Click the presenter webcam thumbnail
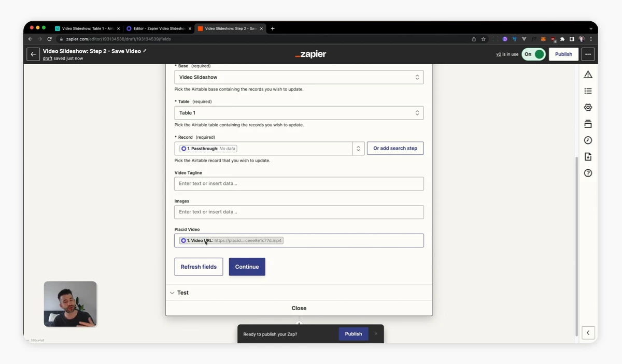Image resolution: width=622 pixels, height=364 pixels. click(x=70, y=304)
